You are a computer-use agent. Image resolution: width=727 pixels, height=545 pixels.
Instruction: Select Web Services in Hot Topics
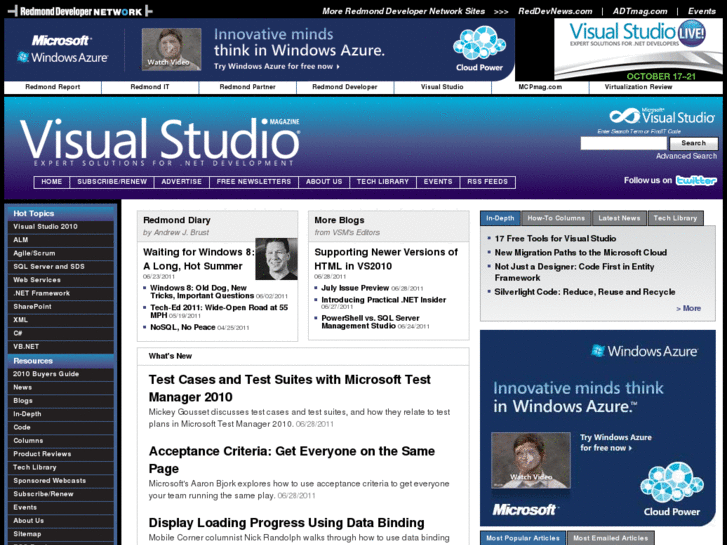61,280
